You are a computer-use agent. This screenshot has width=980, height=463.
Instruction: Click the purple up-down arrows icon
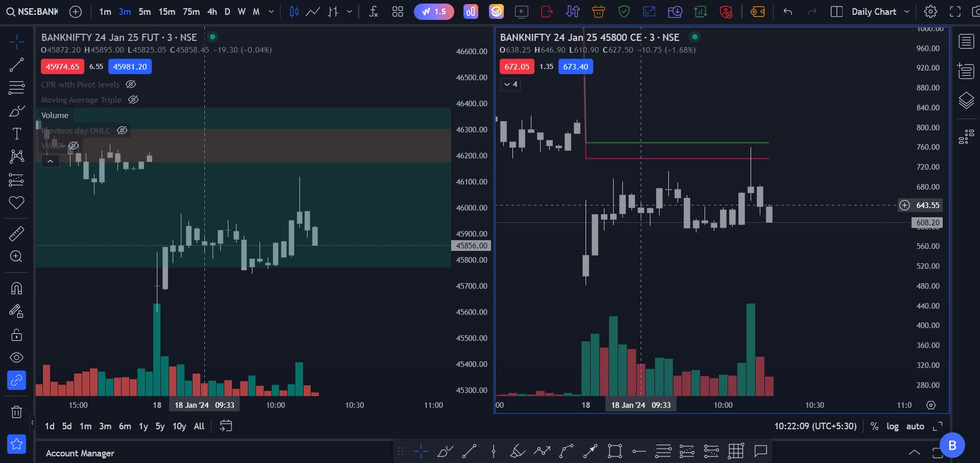[573, 12]
